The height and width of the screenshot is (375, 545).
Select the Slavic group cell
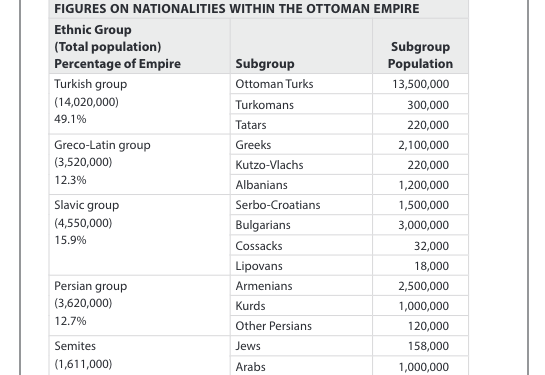pos(140,235)
